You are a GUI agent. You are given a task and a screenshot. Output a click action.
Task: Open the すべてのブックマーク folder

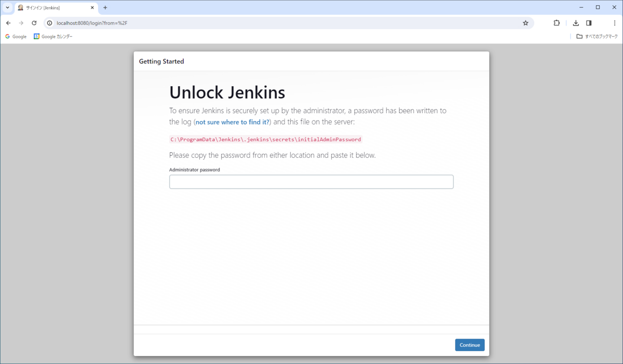pyautogui.click(x=597, y=36)
